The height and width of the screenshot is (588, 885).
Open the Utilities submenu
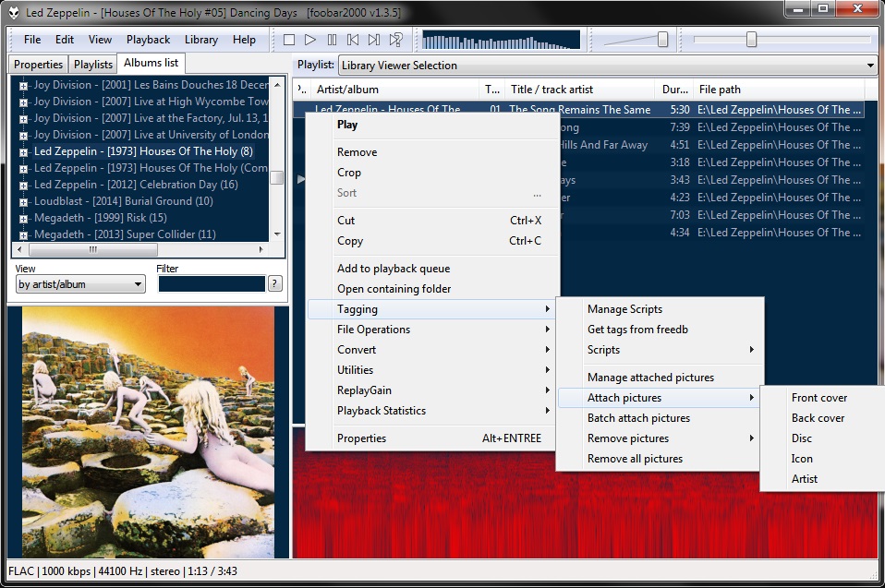click(433, 370)
